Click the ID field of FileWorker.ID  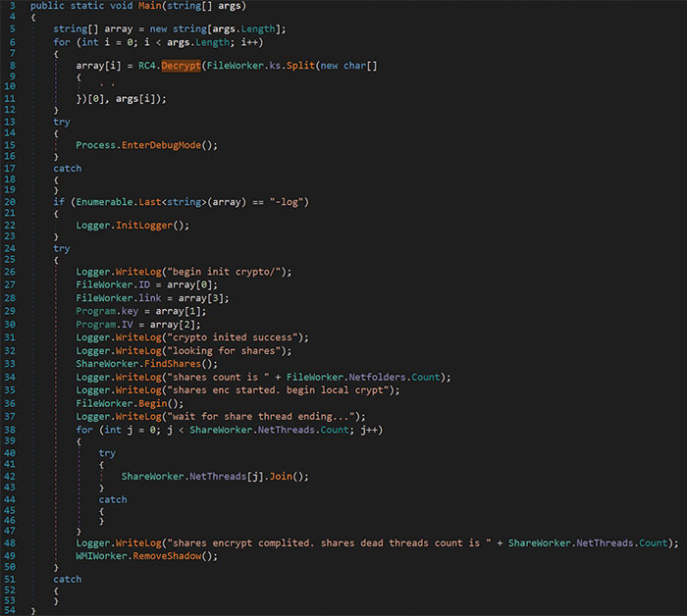click(144, 285)
